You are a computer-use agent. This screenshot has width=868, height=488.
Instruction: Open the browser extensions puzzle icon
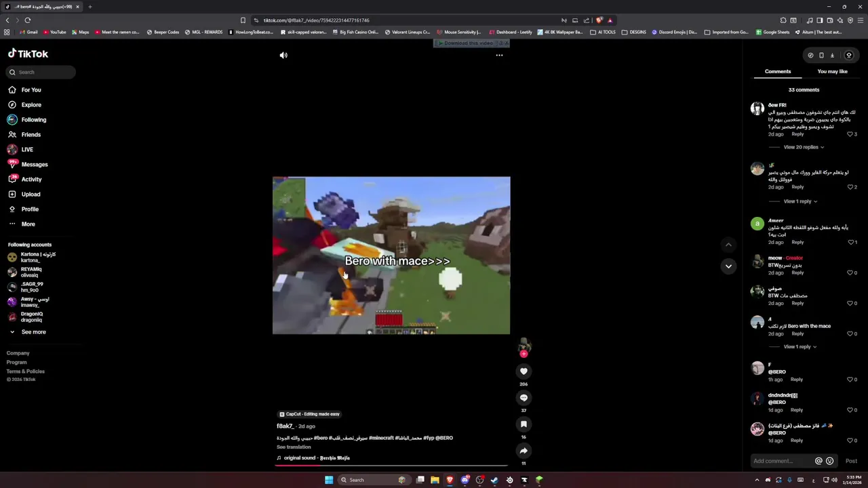pyautogui.click(x=783, y=20)
